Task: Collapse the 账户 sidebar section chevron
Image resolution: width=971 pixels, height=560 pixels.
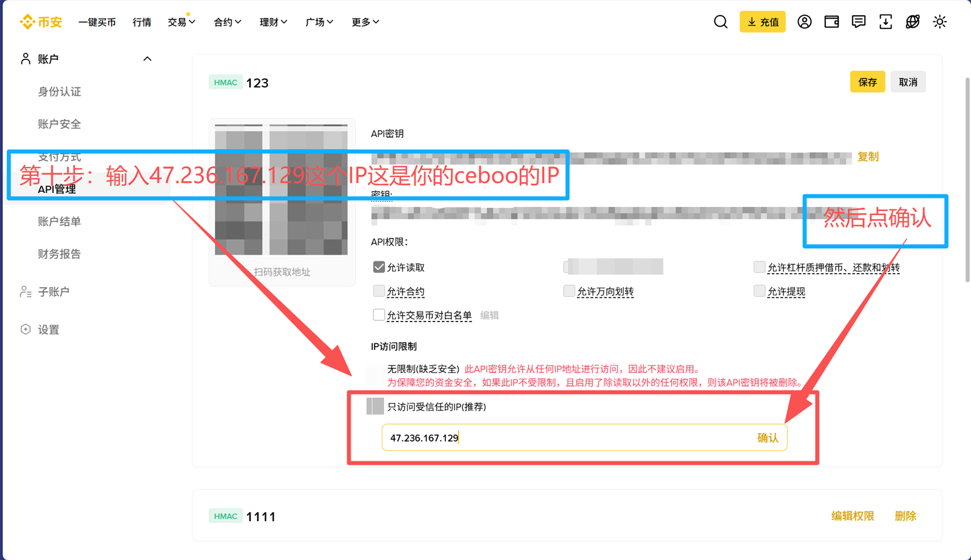Action: pos(147,59)
